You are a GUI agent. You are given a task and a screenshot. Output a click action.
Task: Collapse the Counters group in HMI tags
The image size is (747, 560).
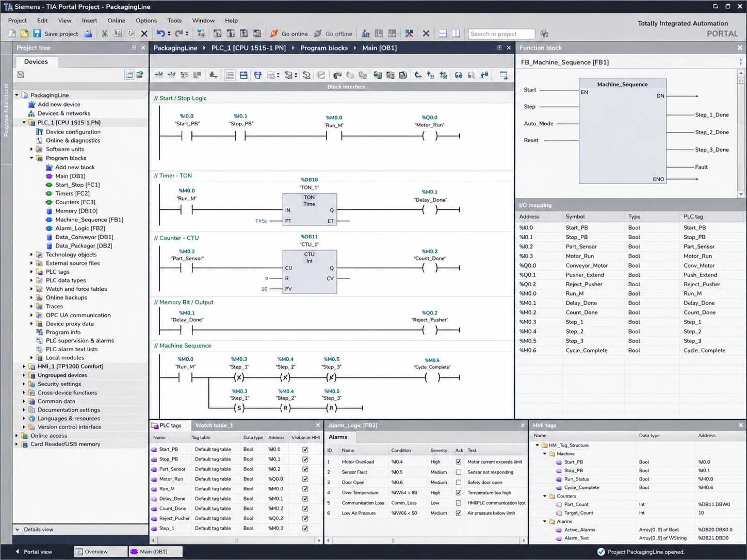pos(545,496)
